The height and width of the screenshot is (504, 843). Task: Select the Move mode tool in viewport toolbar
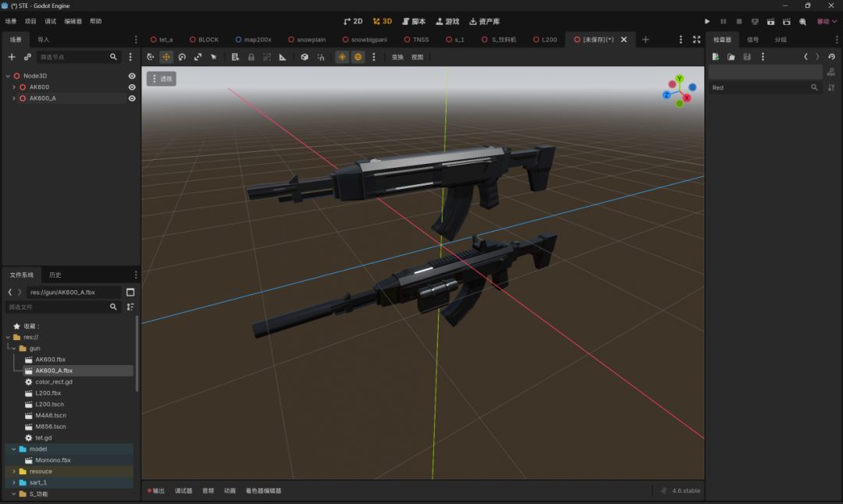point(166,57)
